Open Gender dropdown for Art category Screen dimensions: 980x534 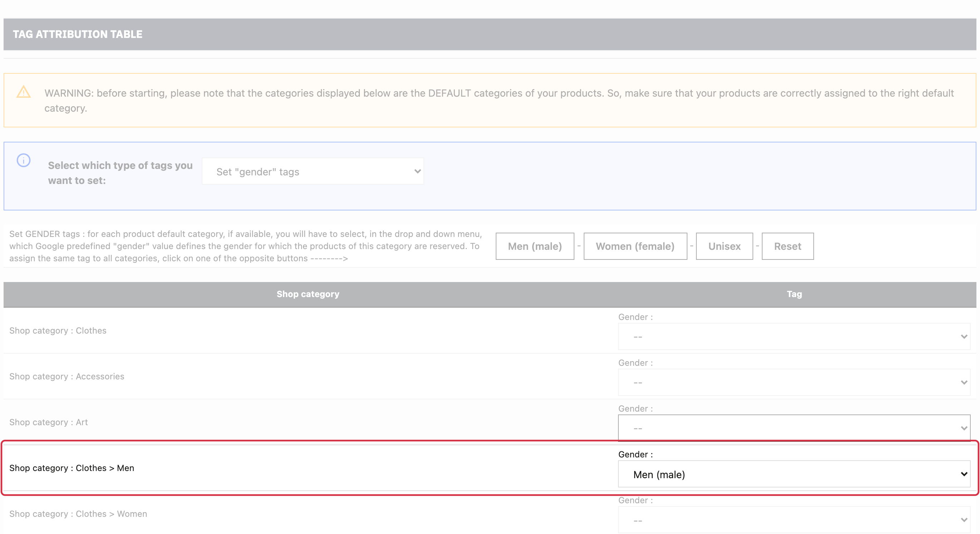coord(794,428)
